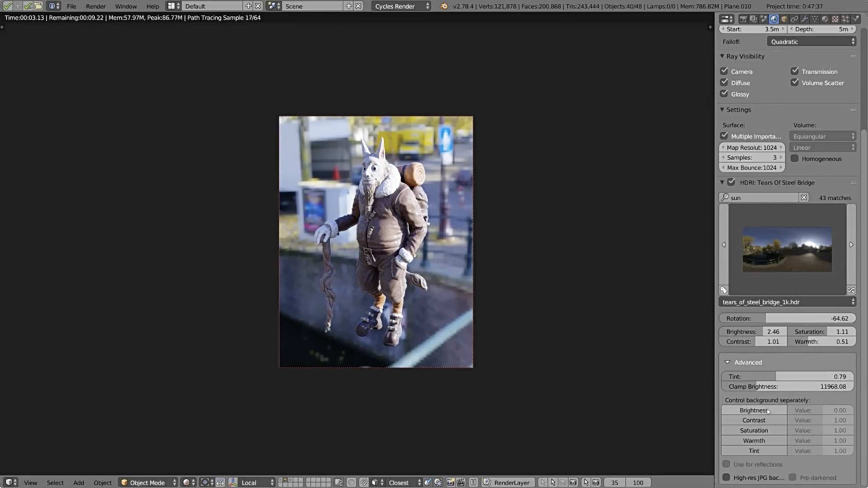Screen dimensions: 868x488
Task: Open the Window menu
Action: [126, 6]
